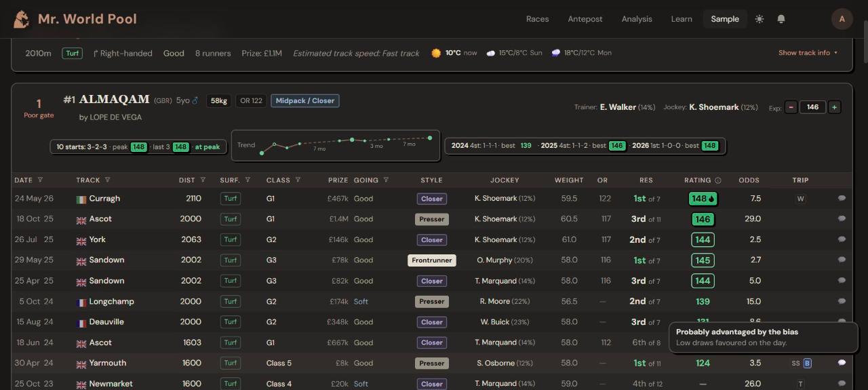Viewport: 868px width, 390px height.
Task: Click the B trip badge on Yarmouth row
Action: (x=807, y=363)
